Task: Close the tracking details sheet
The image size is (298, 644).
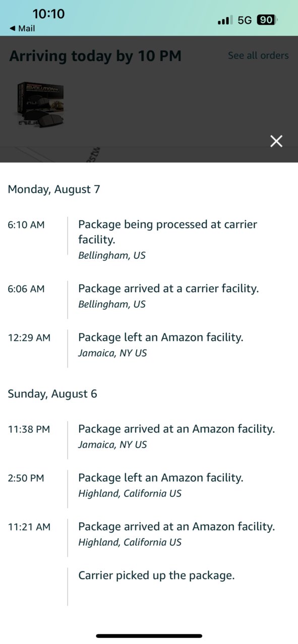Action: [x=276, y=141]
